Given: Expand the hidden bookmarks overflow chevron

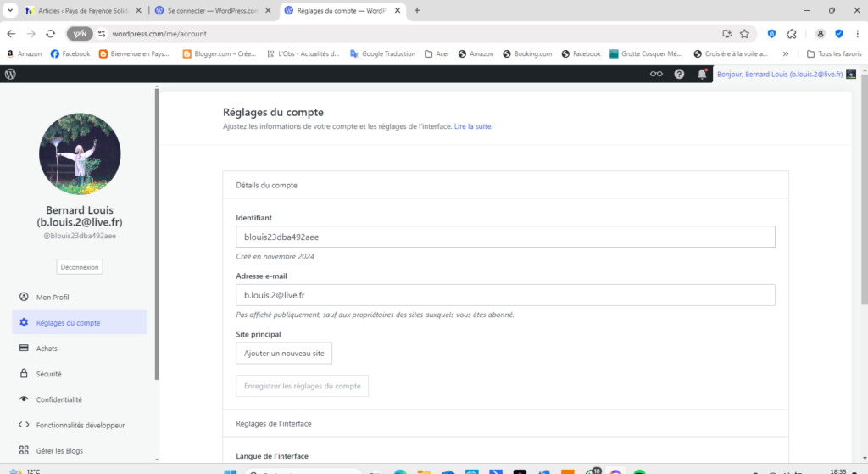Looking at the screenshot, I should [785, 53].
